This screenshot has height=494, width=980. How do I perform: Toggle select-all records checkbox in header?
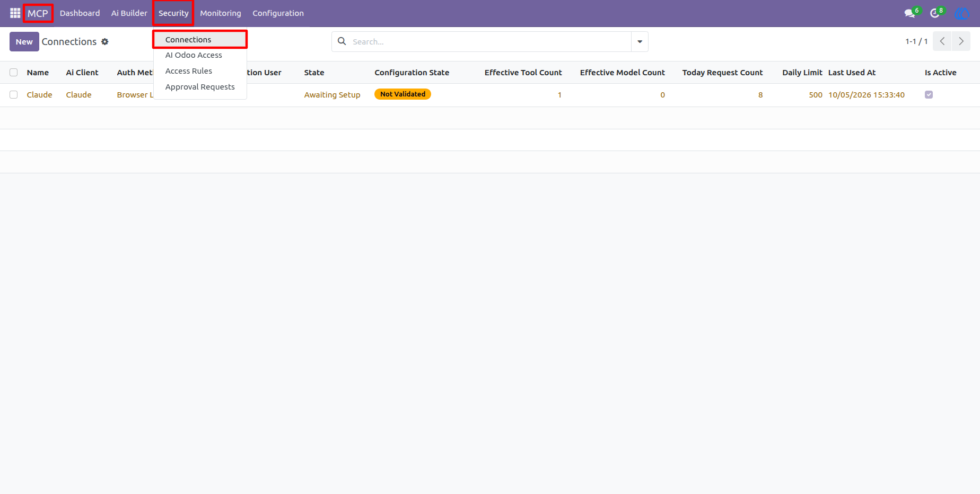tap(14, 73)
